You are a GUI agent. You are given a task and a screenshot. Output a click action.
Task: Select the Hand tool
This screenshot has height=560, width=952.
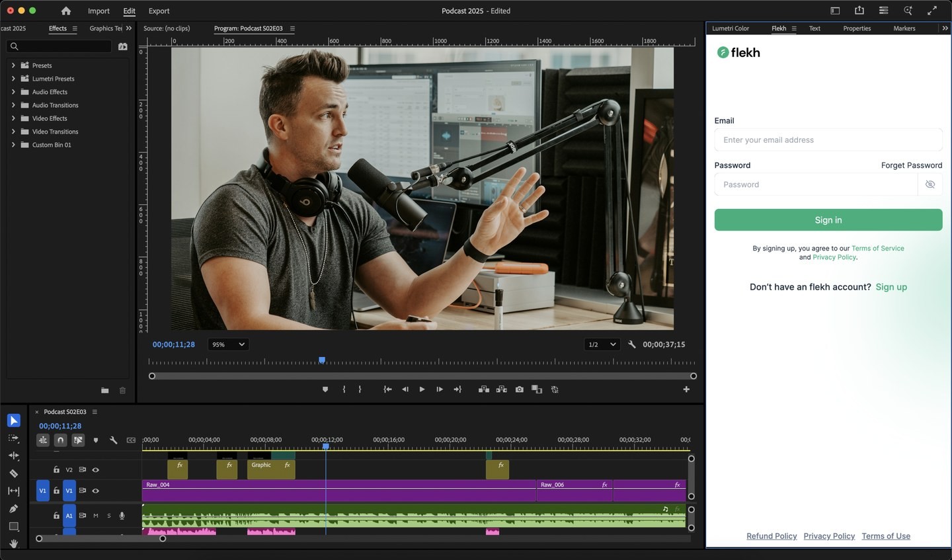click(x=14, y=543)
